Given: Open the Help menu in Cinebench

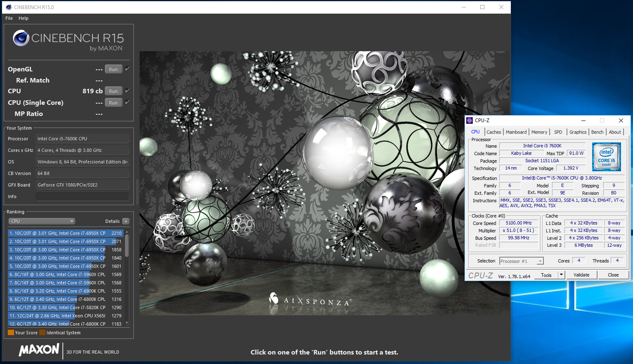Looking at the screenshot, I should [24, 18].
